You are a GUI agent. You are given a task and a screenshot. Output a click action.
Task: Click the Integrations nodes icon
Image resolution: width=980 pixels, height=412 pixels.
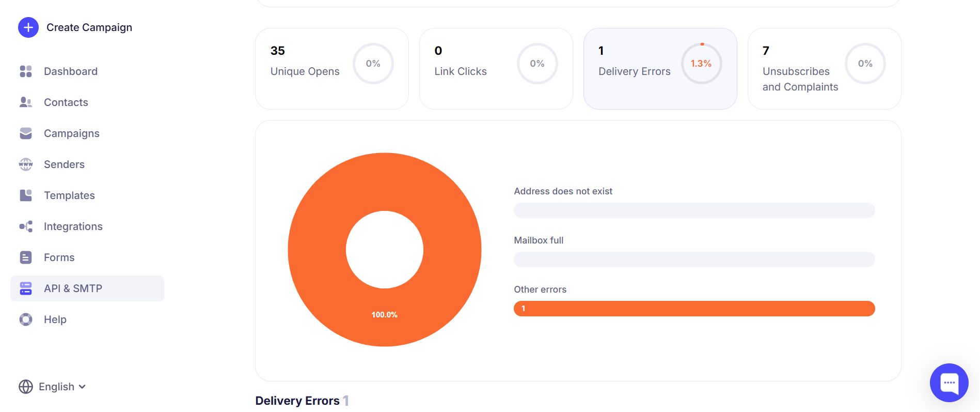[26, 226]
